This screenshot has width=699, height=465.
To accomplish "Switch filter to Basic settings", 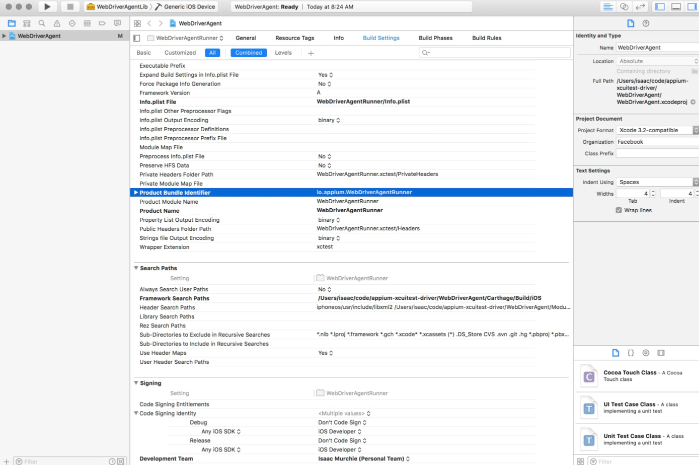I will tap(144, 52).
